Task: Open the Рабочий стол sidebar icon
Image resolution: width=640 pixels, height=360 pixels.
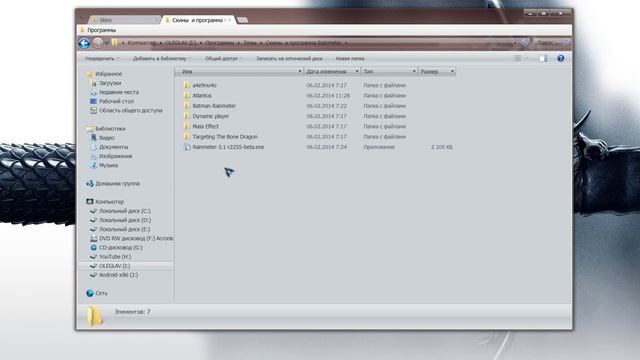Action: click(93, 101)
